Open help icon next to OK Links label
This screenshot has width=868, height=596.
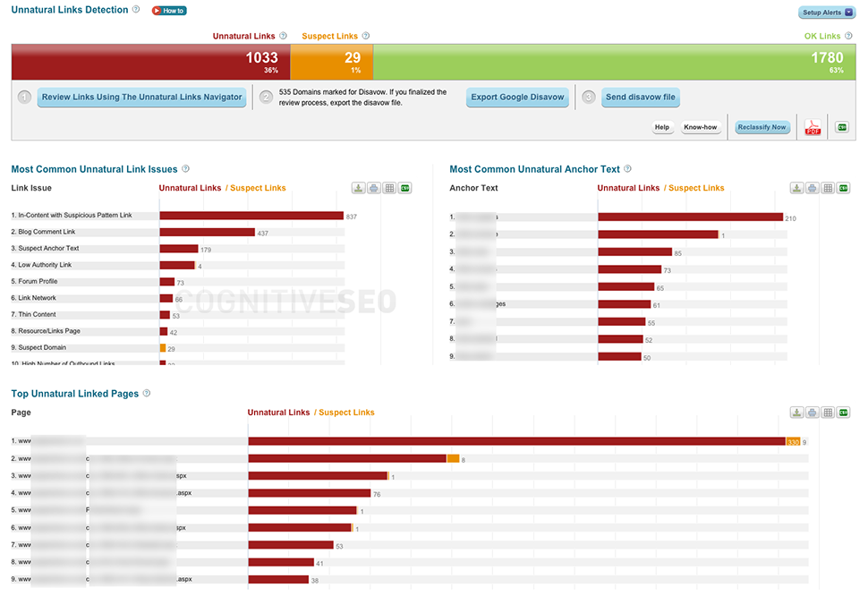[848, 36]
